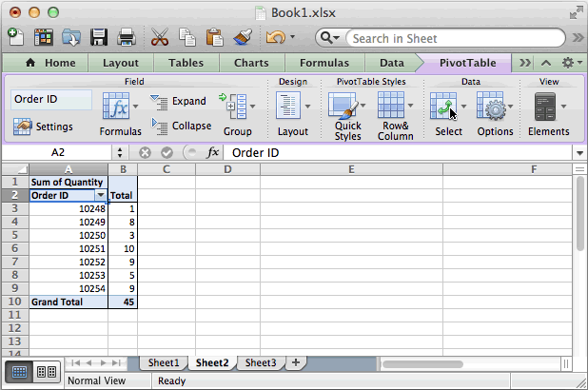Open PivotTable Options gear icon
The height and width of the screenshot is (390, 588).
click(x=492, y=107)
